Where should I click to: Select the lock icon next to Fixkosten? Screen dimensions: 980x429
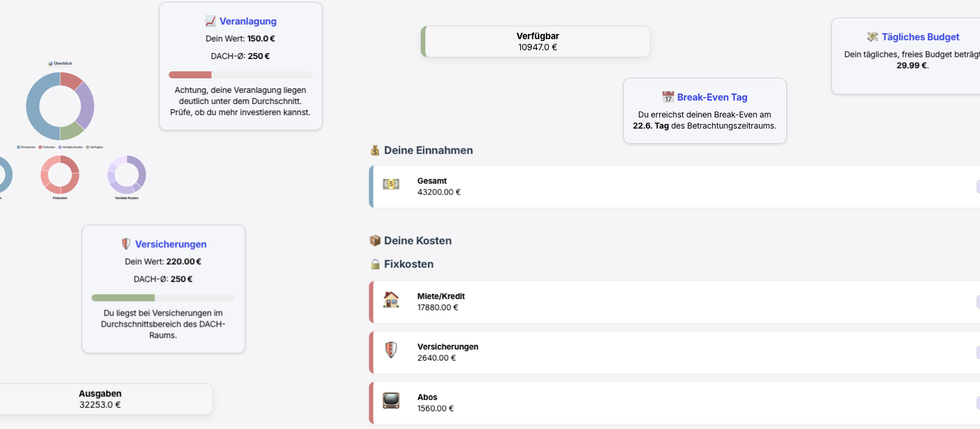point(374,264)
